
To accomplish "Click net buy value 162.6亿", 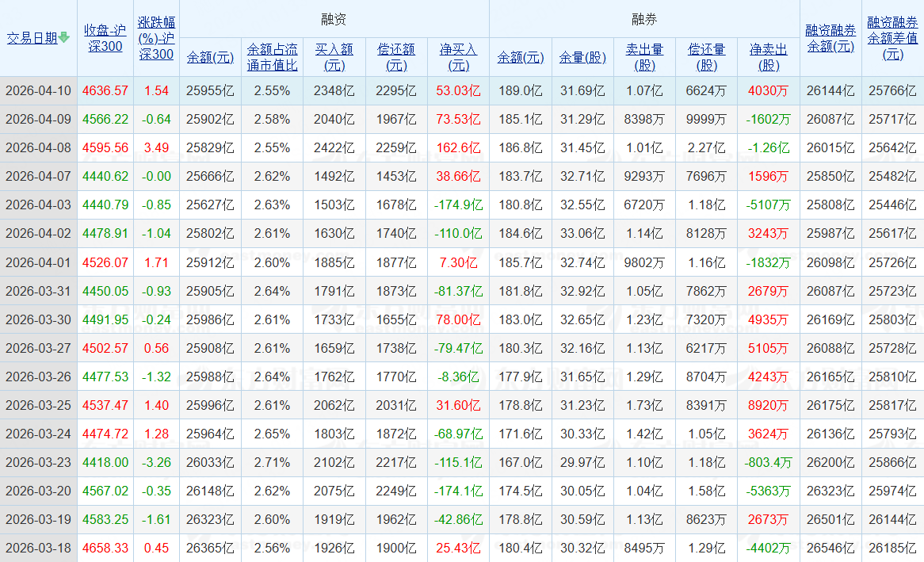I will 458,147.
